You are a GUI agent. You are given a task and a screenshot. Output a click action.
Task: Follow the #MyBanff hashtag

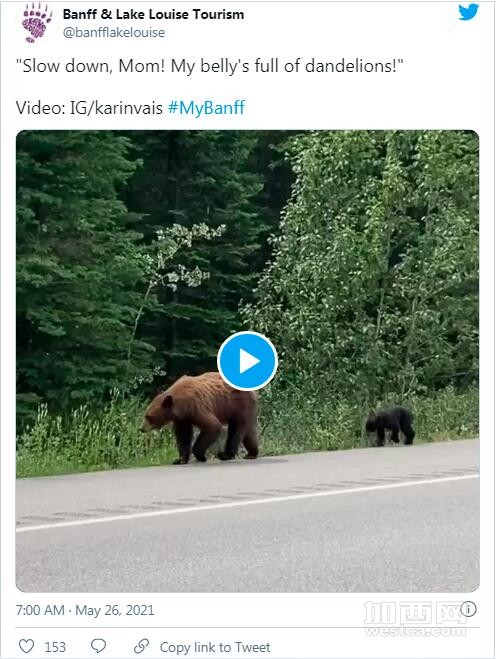206,108
